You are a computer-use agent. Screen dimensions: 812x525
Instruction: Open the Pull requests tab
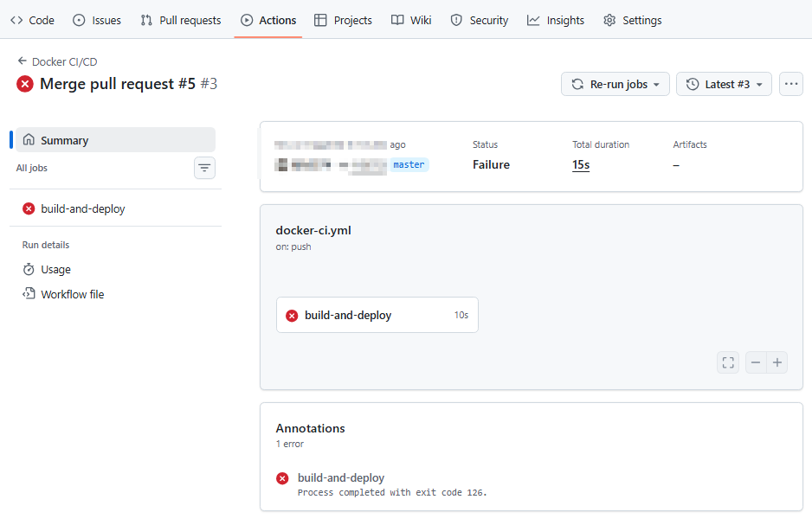[181, 20]
